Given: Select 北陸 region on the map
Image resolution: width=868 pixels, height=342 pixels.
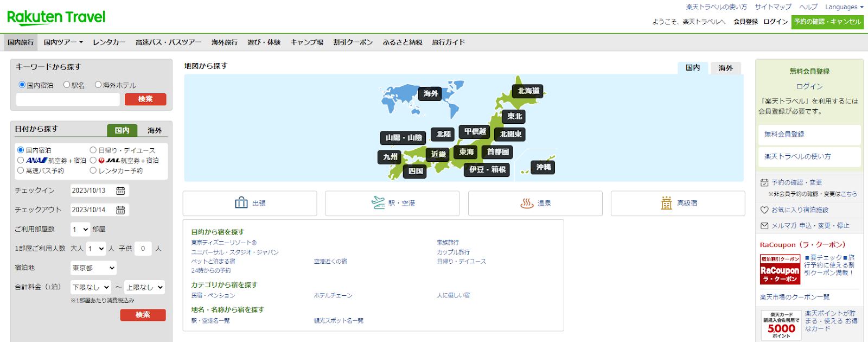Looking at the screenshot, I should pos(444,134).
